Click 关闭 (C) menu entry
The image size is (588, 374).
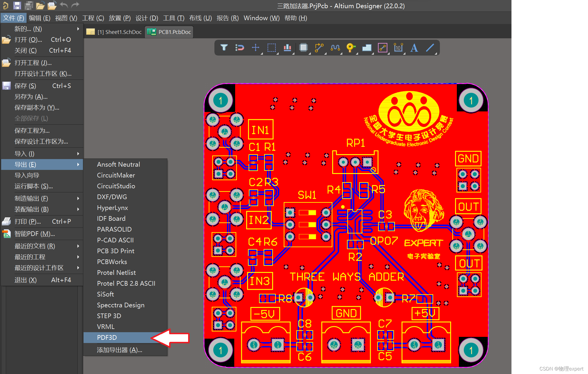(42, 50)
